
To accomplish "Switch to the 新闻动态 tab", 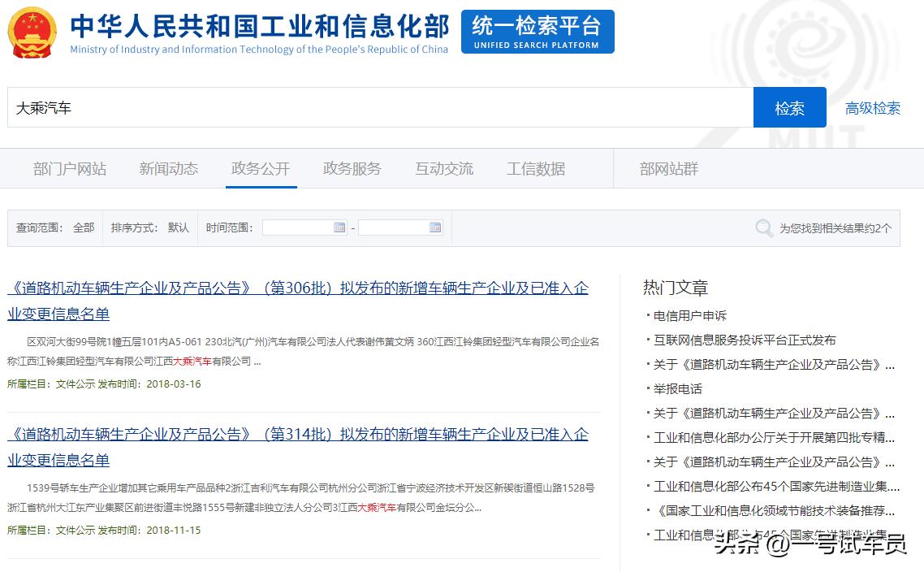I will 168,168.
